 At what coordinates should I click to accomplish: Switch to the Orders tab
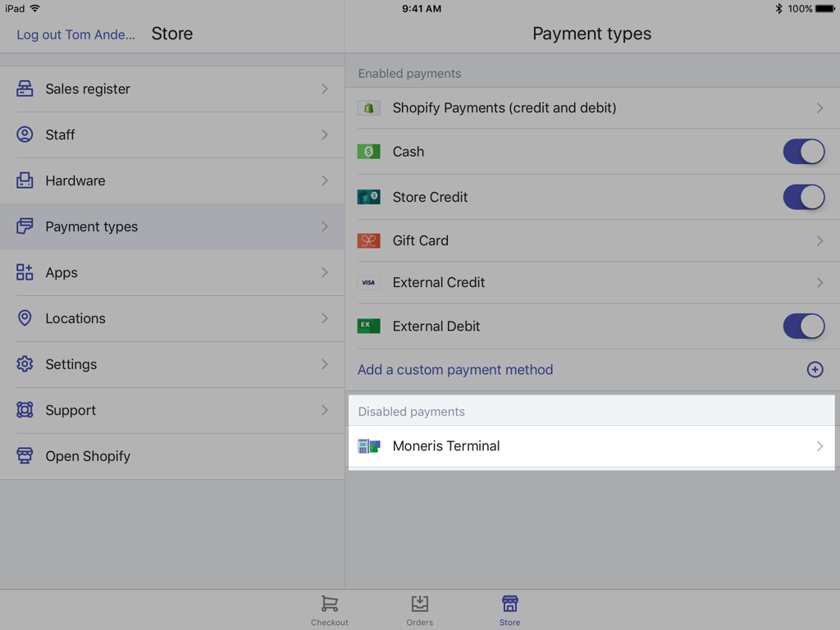[419, 607]
